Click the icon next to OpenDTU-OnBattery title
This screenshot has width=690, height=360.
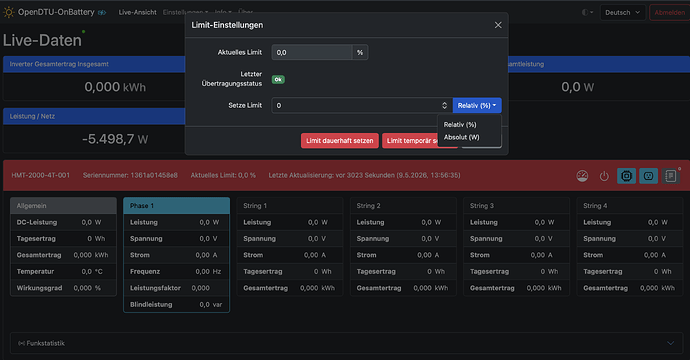pos(102,13)
